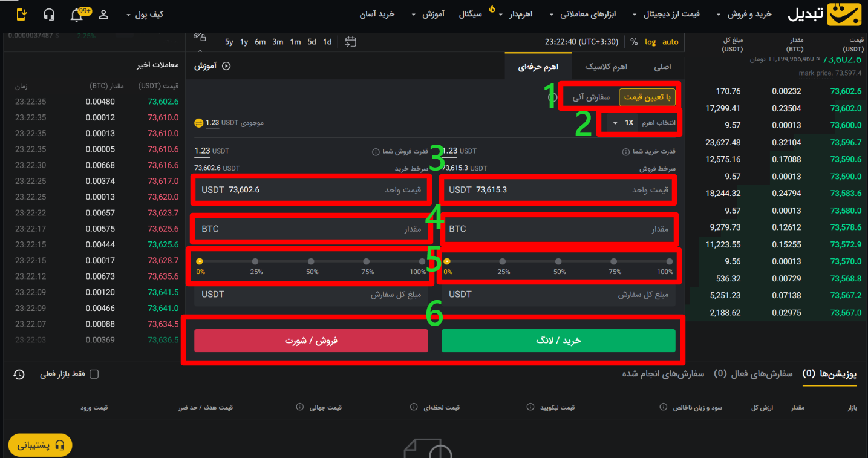Click the yellow balance transfer icon
The height and width of the screenshot is (458, 868).
(x=198, y=123)
